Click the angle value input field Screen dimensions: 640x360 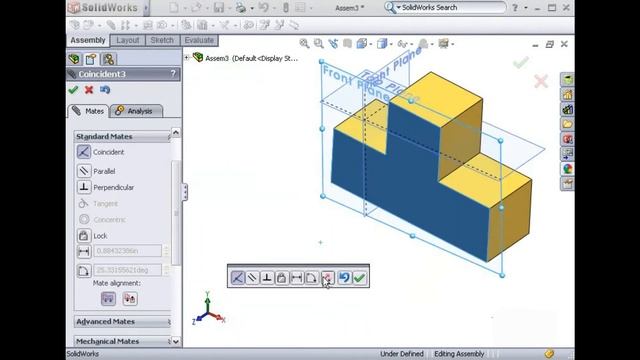[x=128, y=270]
